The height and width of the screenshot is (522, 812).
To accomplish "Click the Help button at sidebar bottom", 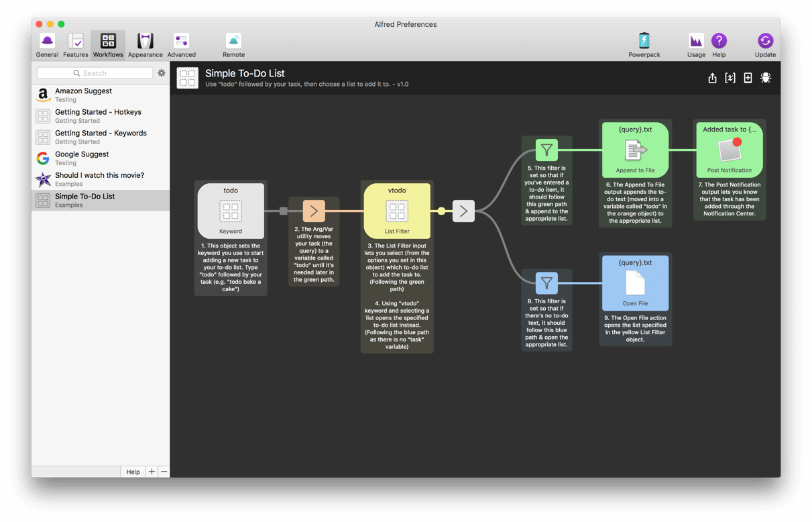I will [x=133, y=472].
